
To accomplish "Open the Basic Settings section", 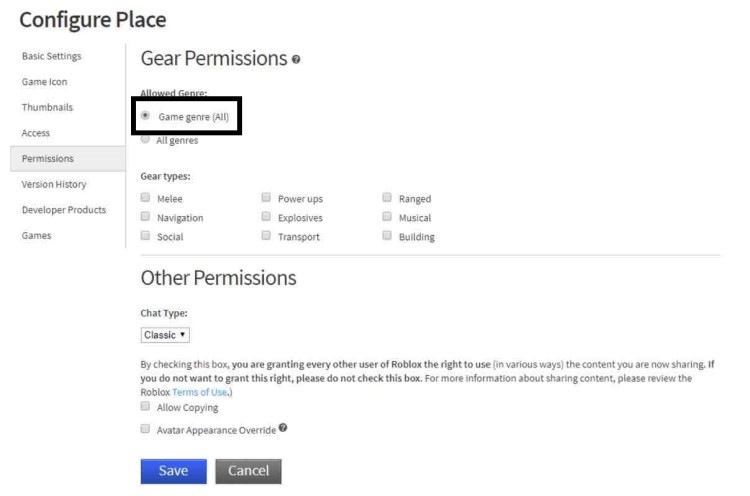I will 52,56.
